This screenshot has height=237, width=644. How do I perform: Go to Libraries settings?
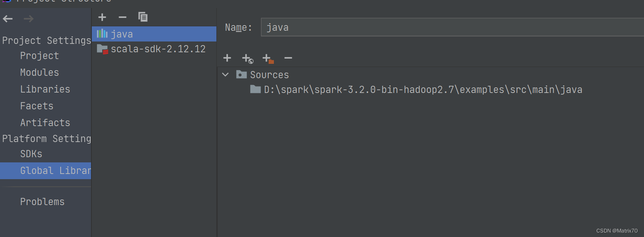click(x=45, y=89)
